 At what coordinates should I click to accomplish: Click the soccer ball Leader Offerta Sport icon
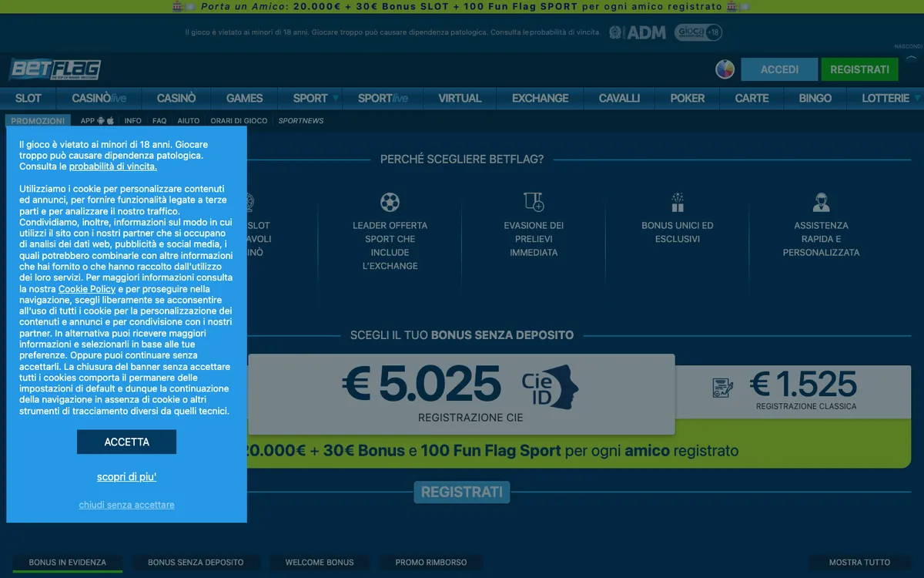pos(390,202)
